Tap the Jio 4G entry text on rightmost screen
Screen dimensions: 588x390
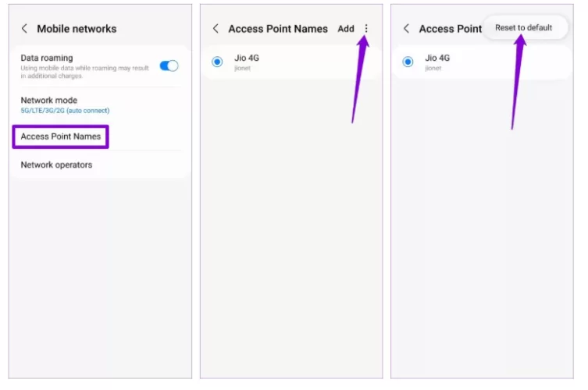coord(437,58)
